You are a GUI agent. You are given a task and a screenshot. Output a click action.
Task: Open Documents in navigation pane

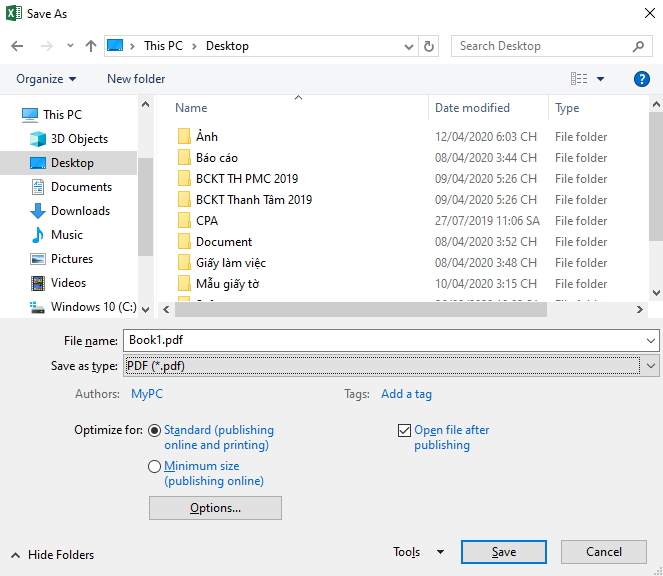[81, 187]
